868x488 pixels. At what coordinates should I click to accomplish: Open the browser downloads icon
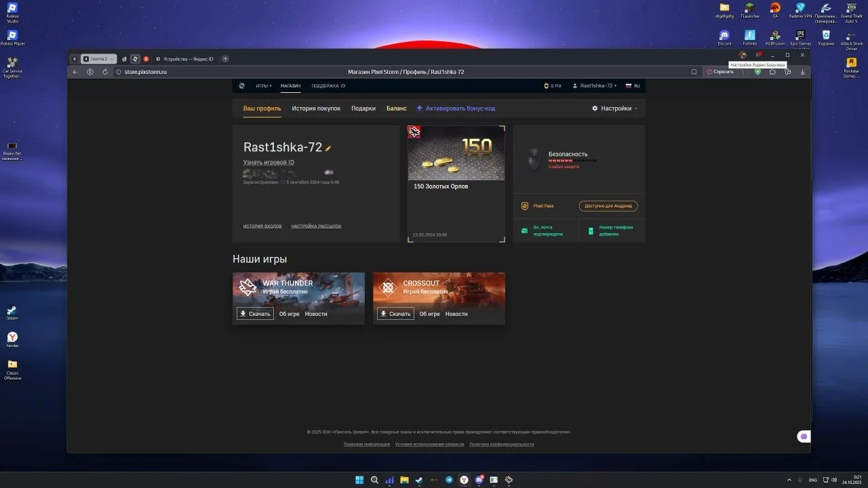tap(803, 72)
